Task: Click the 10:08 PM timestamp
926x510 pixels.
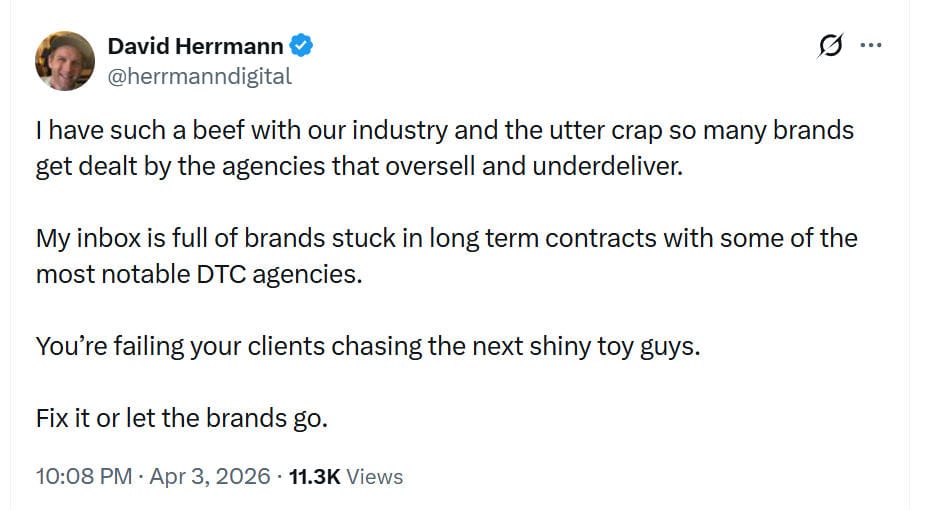Action: click(83, 477)
